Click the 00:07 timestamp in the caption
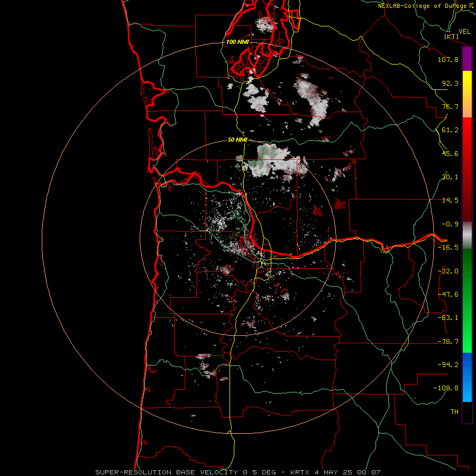The height and width of the screenshot is (476, 476). click(x=368, y=472)
